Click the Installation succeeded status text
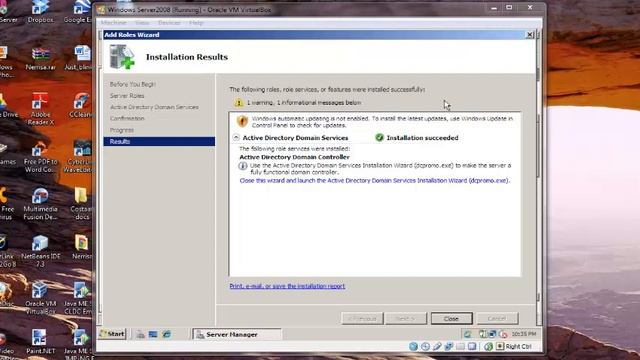This screenshot has width=640, height=360. click(x=422, y=138)
